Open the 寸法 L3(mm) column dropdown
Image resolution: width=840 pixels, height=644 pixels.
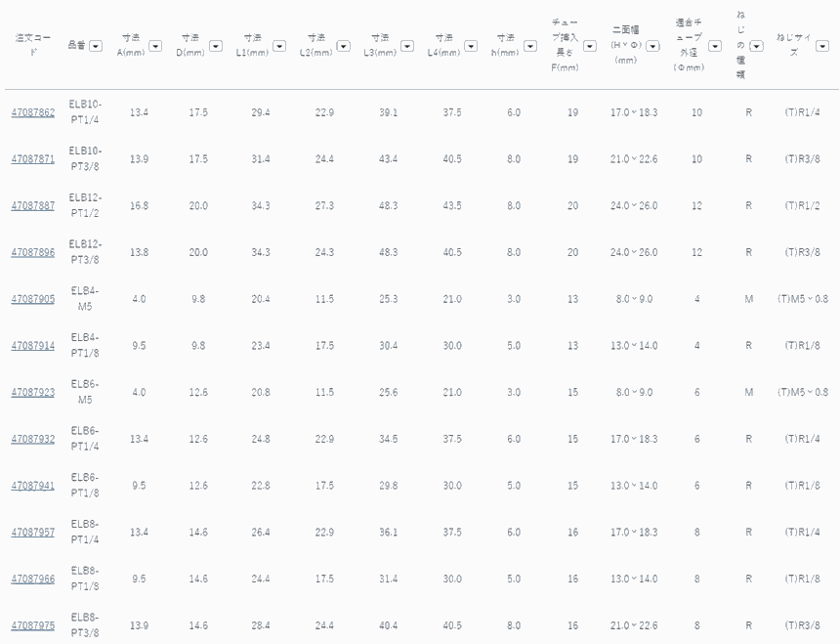[x=406, y=45]
